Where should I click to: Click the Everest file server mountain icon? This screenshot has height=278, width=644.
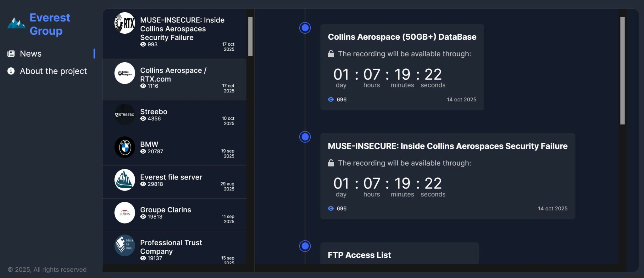point(125,180)
